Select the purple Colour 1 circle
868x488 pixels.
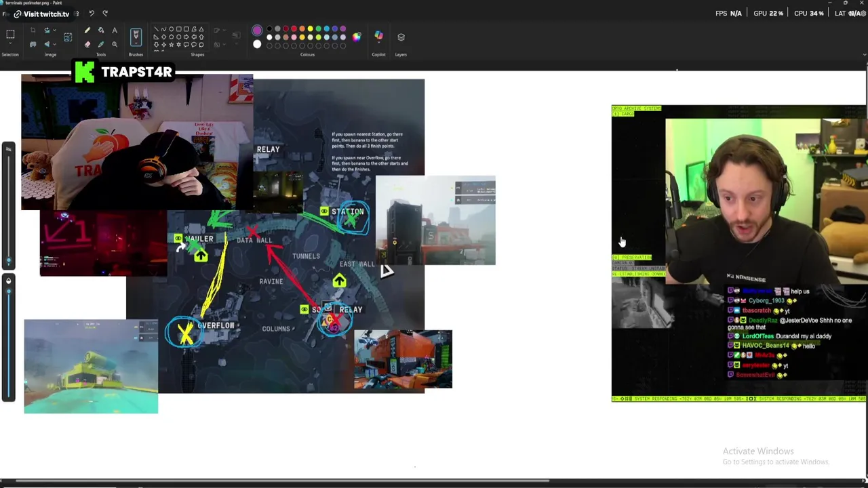pyautogui.click(x=257, y=30)
